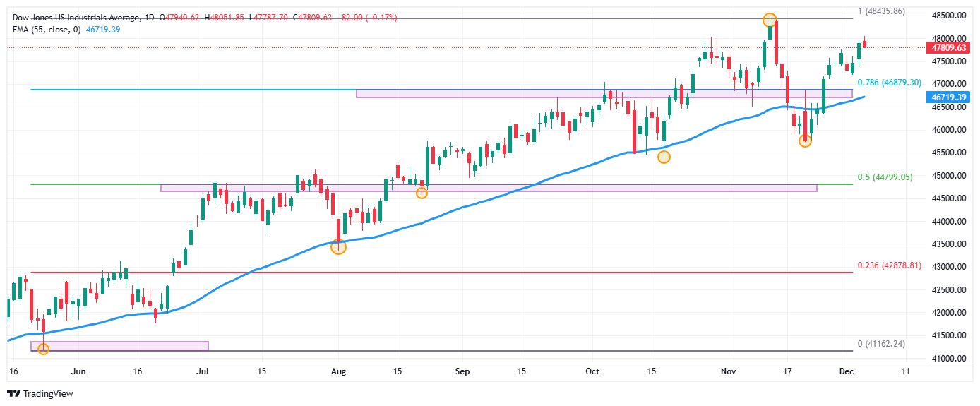Screen dimensions: 980x406
Task: Click the red 0.236 horizontal level line
Action: (494, 272)
